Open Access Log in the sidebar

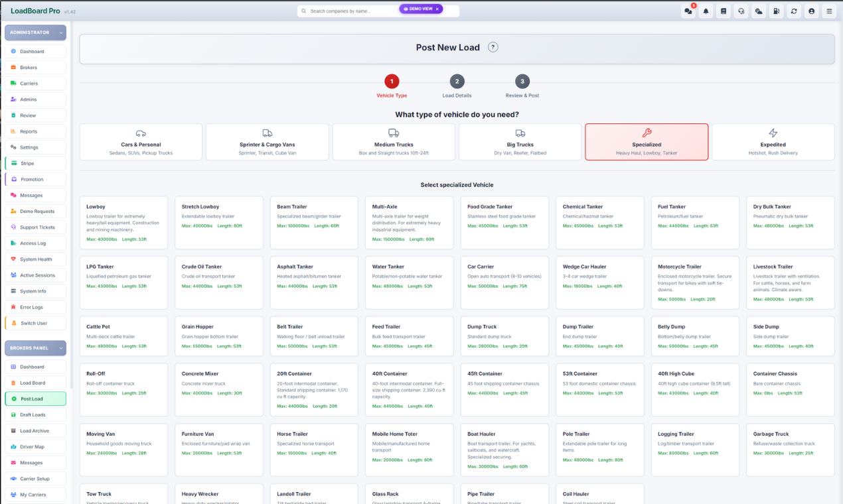35,243
